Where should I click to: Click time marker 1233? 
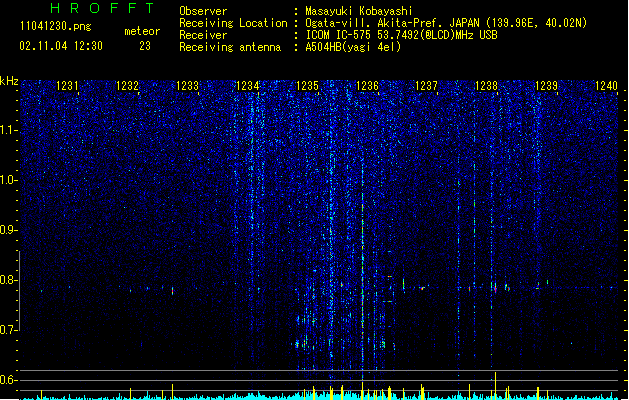point(187,86)
